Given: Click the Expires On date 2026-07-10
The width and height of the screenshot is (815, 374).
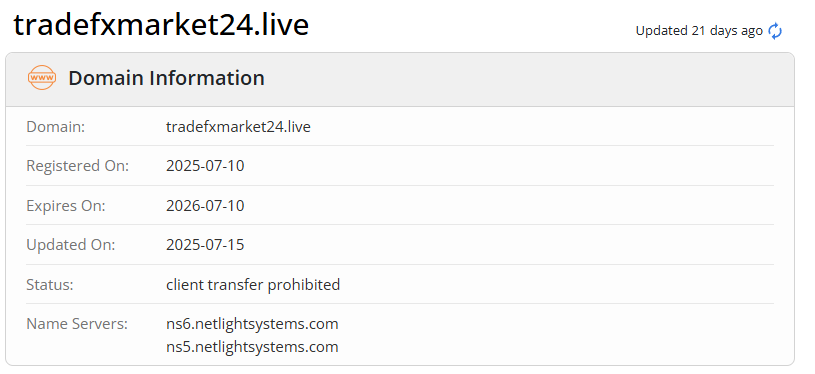Looking at the screenshot, I should click(x=205, y=206).
